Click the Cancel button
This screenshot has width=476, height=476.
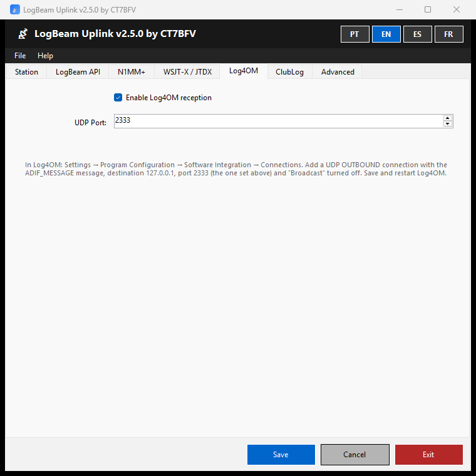tap(355, 455)
